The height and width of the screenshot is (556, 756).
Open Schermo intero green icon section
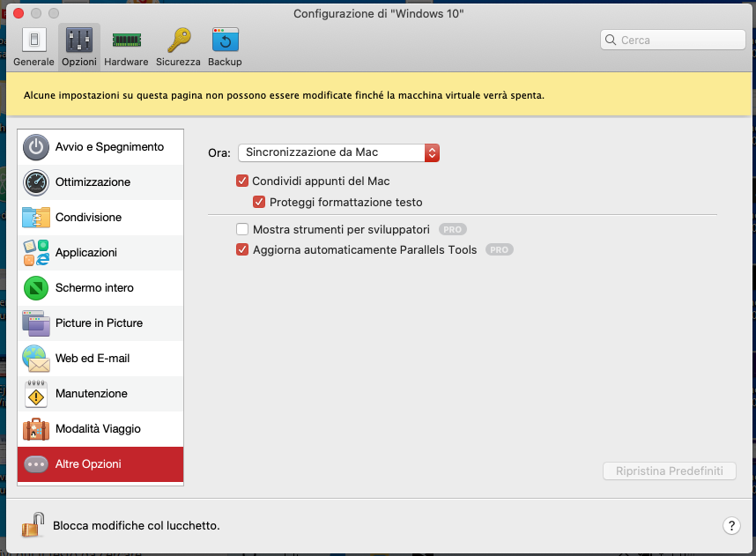[35, 288]
